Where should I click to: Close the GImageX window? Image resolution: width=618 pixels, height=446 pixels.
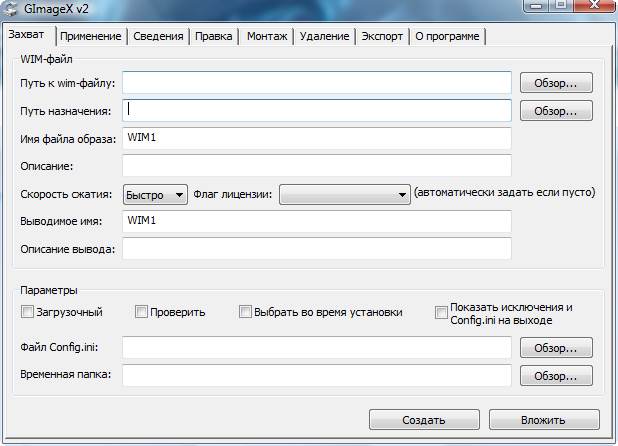[594, 5]
